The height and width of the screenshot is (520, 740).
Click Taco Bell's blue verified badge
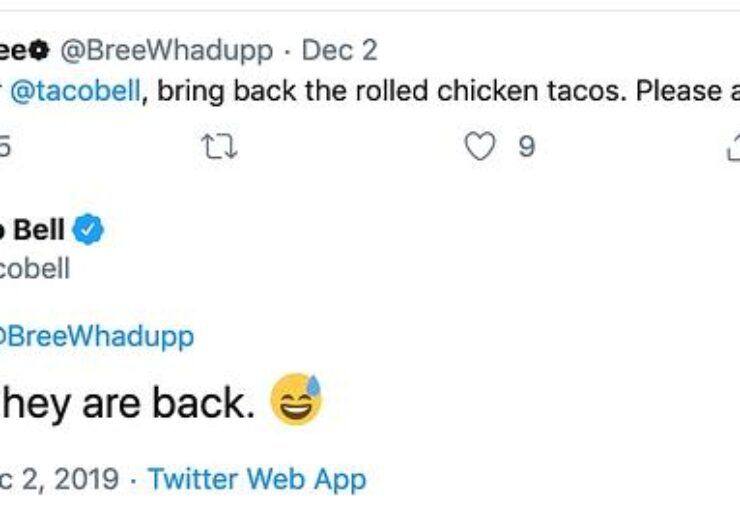pyautogui.click(x=91, y=231)
